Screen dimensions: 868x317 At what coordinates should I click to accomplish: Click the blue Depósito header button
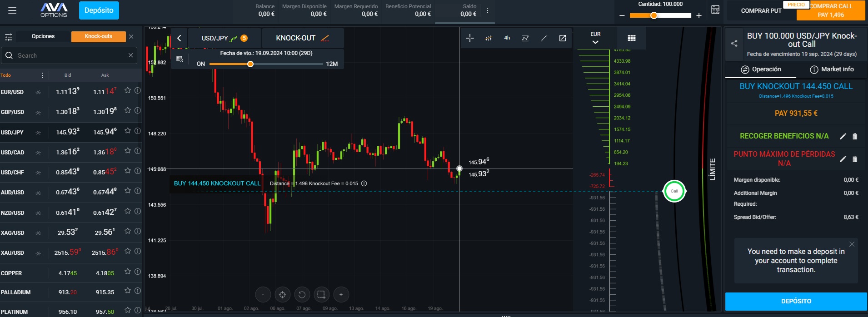[99, 10]
